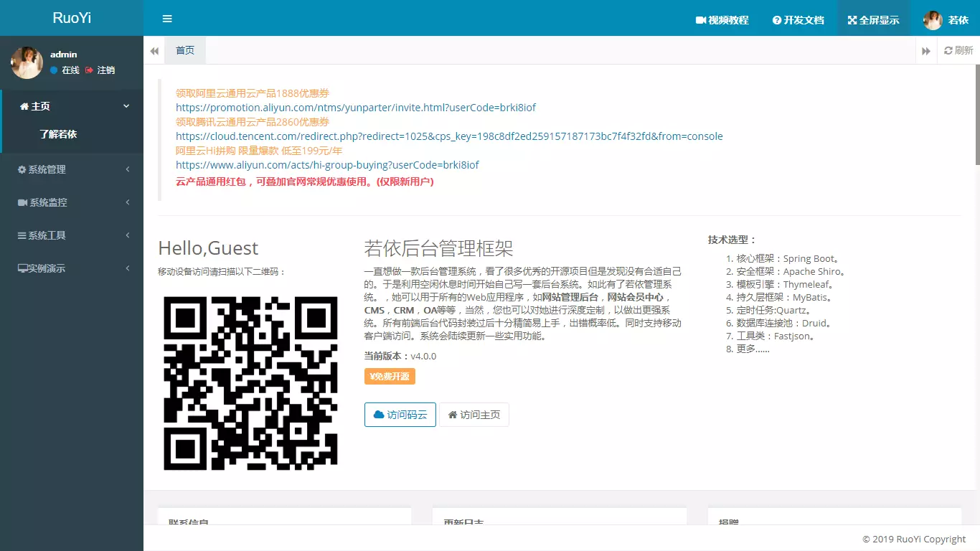
Task: Toggle sidebar with the hamburger menu icon
Action: click(x=167, y=19)
